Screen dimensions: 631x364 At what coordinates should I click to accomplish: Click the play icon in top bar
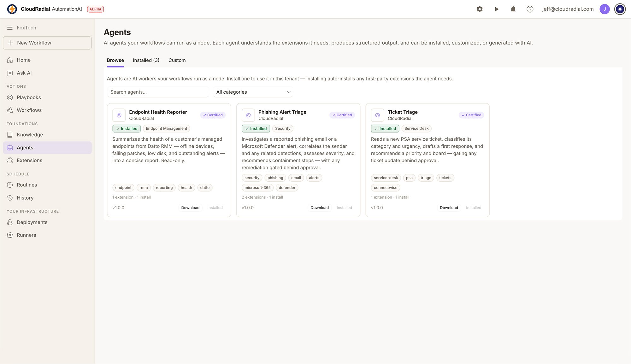click(497, 9)
